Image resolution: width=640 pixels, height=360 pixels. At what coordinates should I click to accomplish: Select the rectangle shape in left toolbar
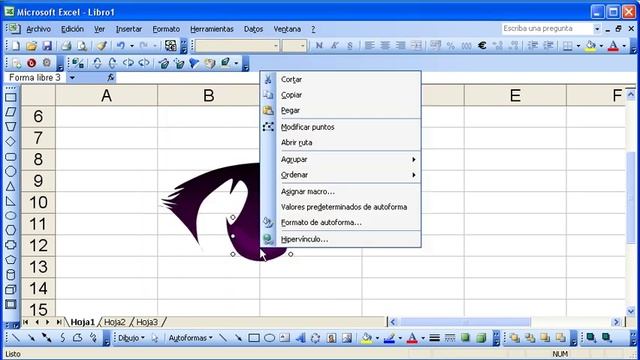[x=11, y=98]
